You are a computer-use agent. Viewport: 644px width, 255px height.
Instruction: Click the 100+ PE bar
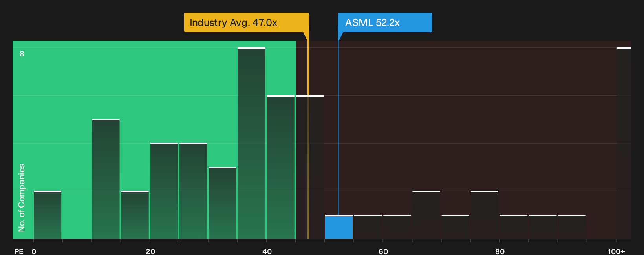pyautogui.click(x=624, y=143)
